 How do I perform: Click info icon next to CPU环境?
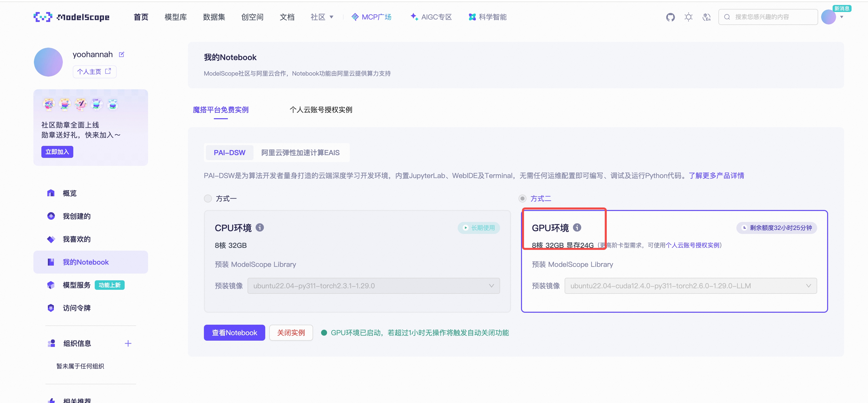pyautogui.click(x=260, y=227)
